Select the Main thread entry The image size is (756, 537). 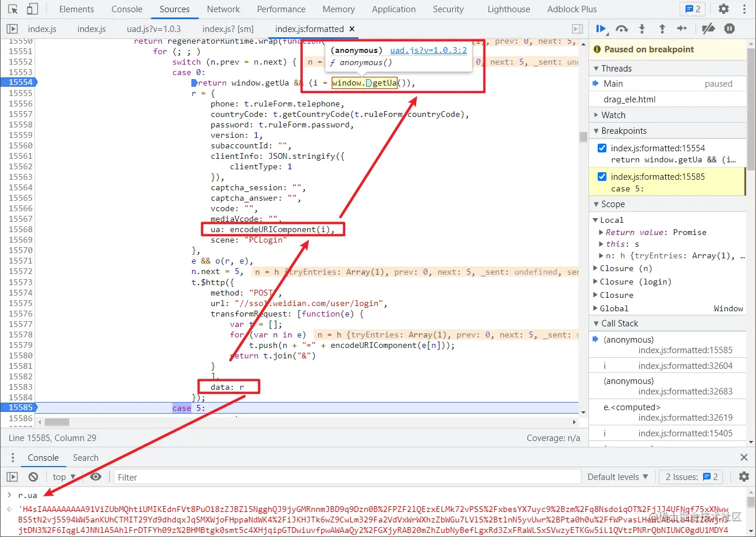point(668,84)
